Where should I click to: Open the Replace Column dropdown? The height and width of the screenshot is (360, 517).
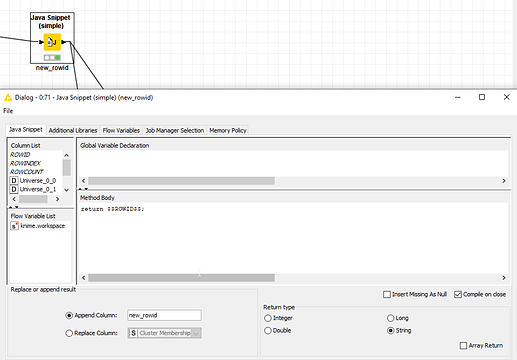pyautogui.click(x=165, y=333)
